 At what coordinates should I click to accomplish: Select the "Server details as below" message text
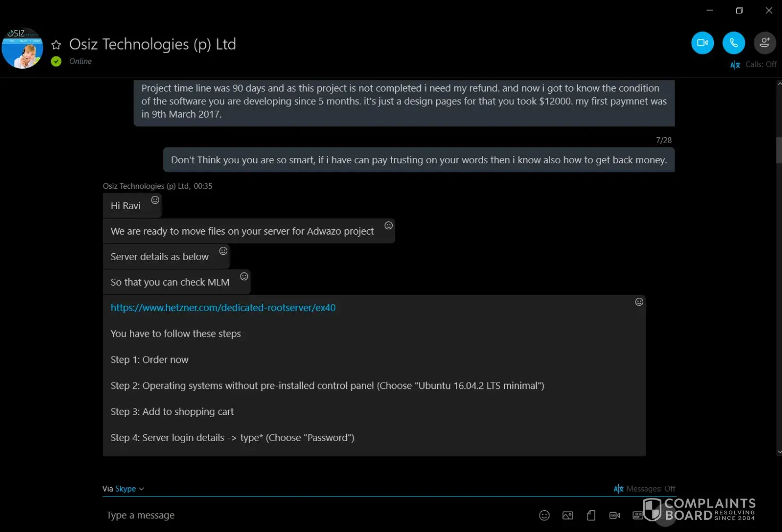[160, 257]
